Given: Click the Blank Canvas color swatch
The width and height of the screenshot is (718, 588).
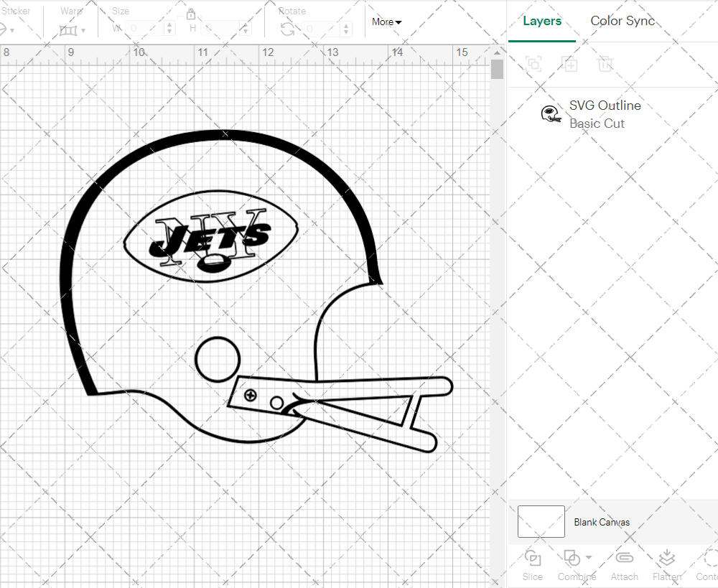Looking at the screenshot, I should click(541, 522).
